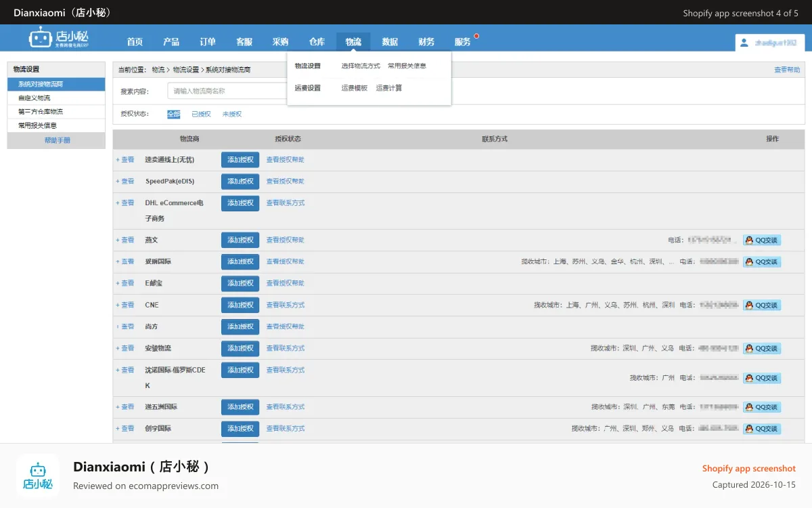Open the 帮助手册 sidebar link
This screenshot has width=812, height=508.
click(57, 140)
